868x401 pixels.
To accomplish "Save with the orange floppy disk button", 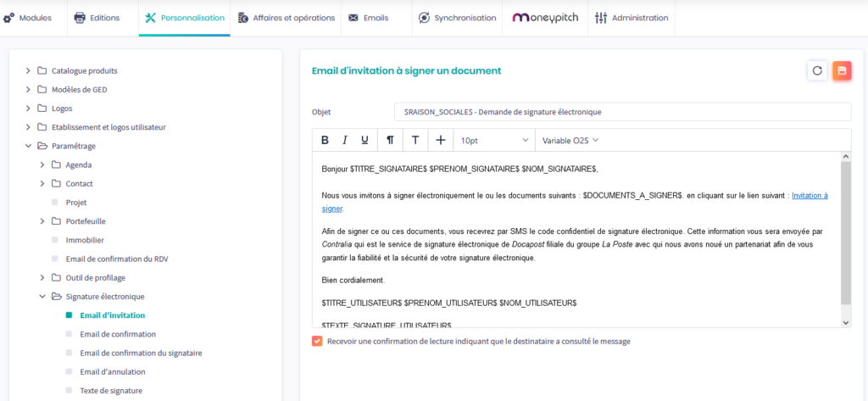I will click(842, 71).
